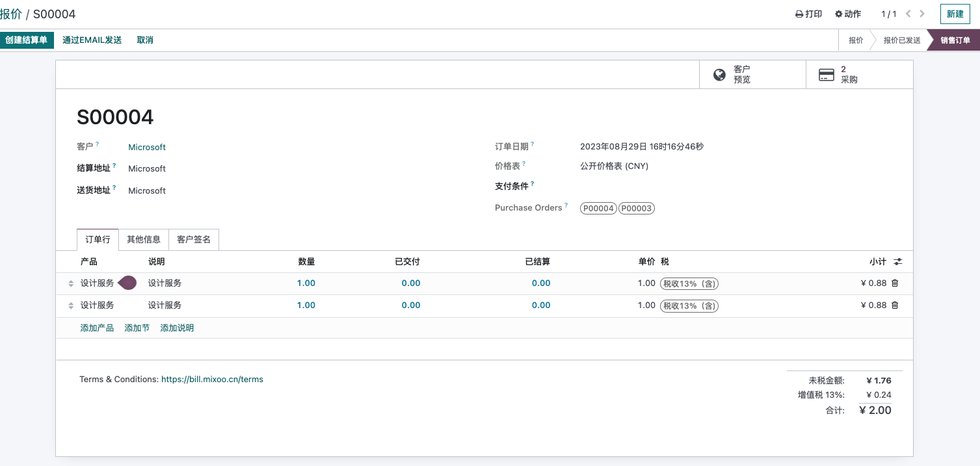Open the 打印 print menu

[809, 14]
